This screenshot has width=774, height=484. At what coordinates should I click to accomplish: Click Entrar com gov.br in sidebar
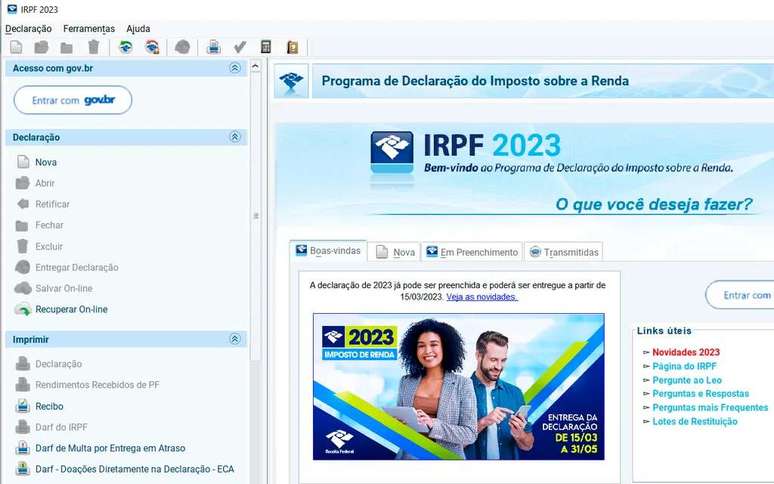(x=73, y=100)
